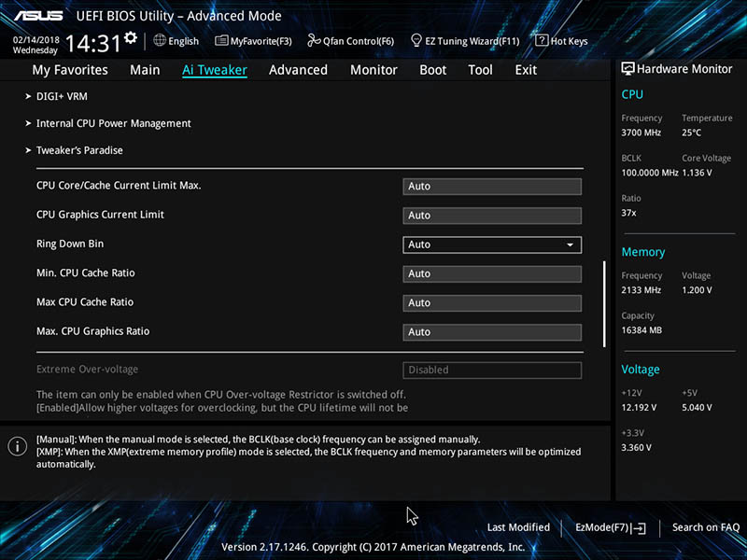The height and width of the screenshot is (560, 747).
Task: Open Qfan Control(F6)
Action: [x=351, y=41]
